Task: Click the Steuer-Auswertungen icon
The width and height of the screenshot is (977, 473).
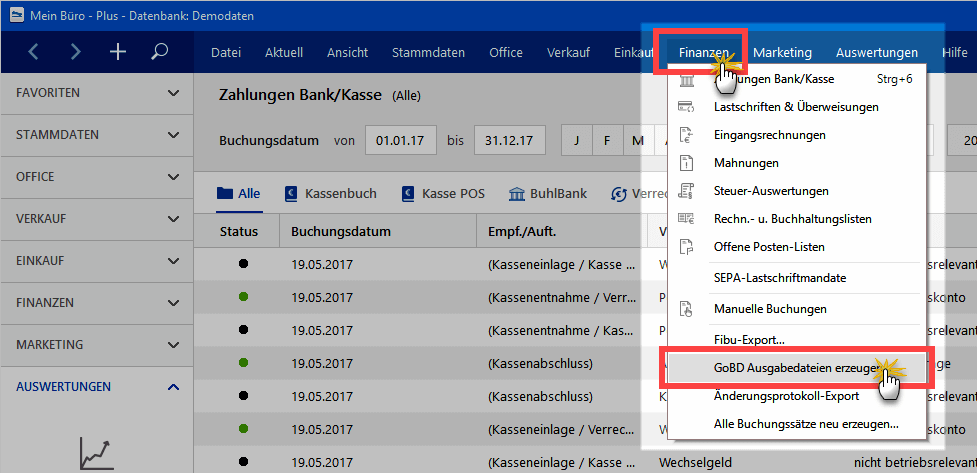Action: coord(686,191)
